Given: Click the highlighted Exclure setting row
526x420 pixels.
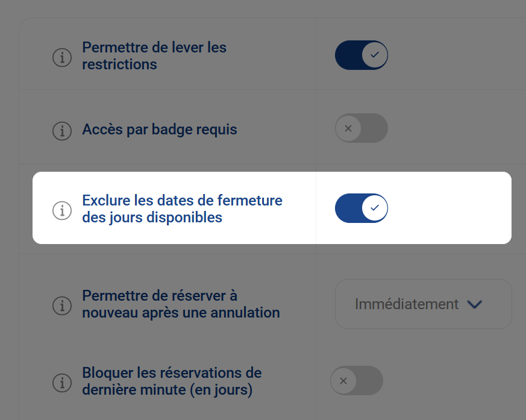Looking at the screenshot, I should [271, 208].
